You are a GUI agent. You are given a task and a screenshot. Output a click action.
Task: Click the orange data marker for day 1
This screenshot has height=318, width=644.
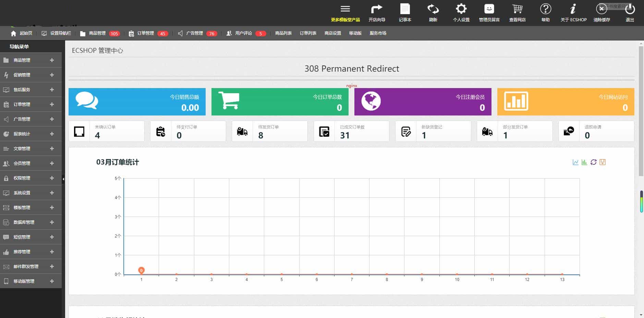point(141,270)
